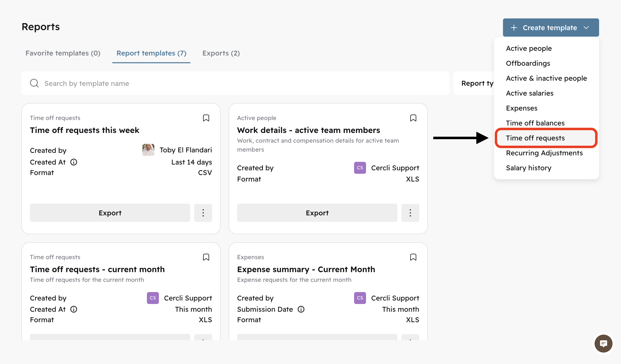Click Toby El Flandari's avatar photo
The height and width of the screenshot is (364, 621).
pyautogui.click(x=148, y=150)
